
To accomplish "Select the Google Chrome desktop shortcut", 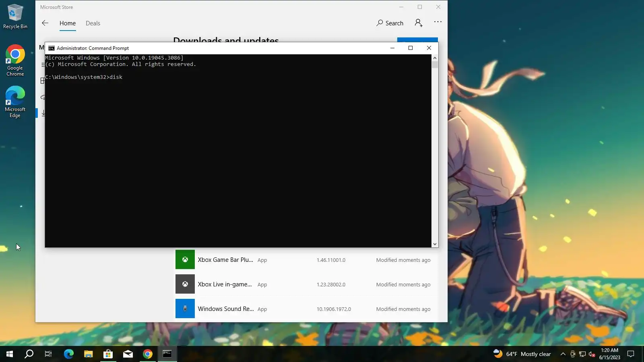I will (x=15, y=60).
